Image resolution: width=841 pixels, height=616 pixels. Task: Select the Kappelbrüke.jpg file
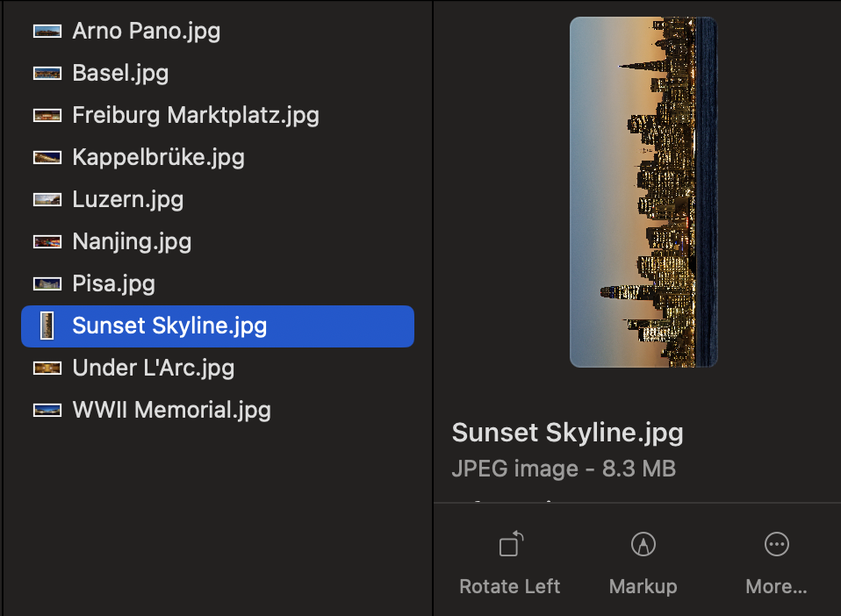[158, 158]
